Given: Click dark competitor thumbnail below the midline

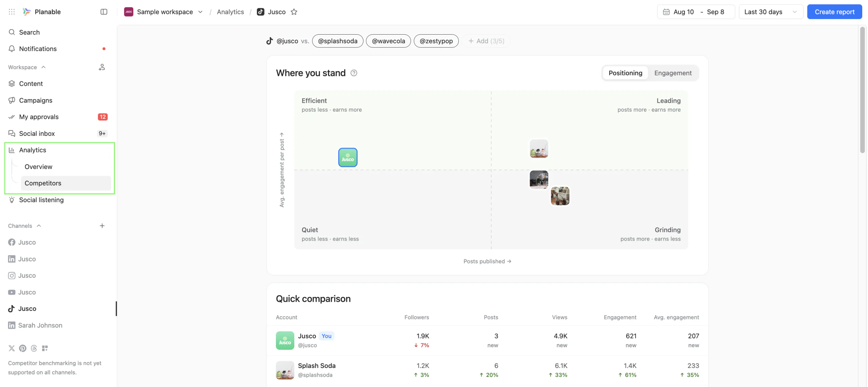Looking at the screenshot, I should point(539,180).
